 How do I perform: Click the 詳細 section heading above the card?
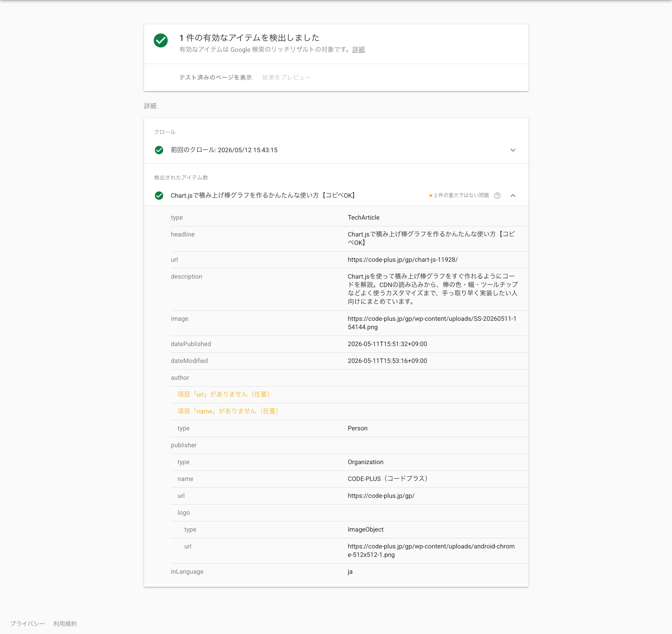[x=150, y=106]
